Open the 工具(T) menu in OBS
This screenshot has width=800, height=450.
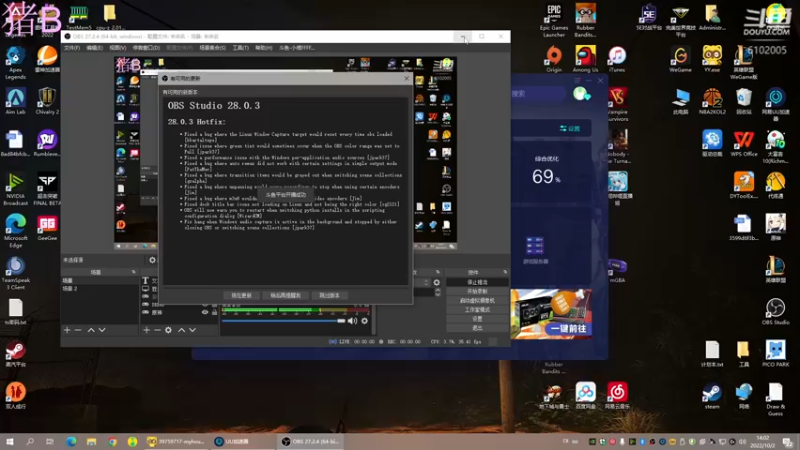[x=240, y=48]
